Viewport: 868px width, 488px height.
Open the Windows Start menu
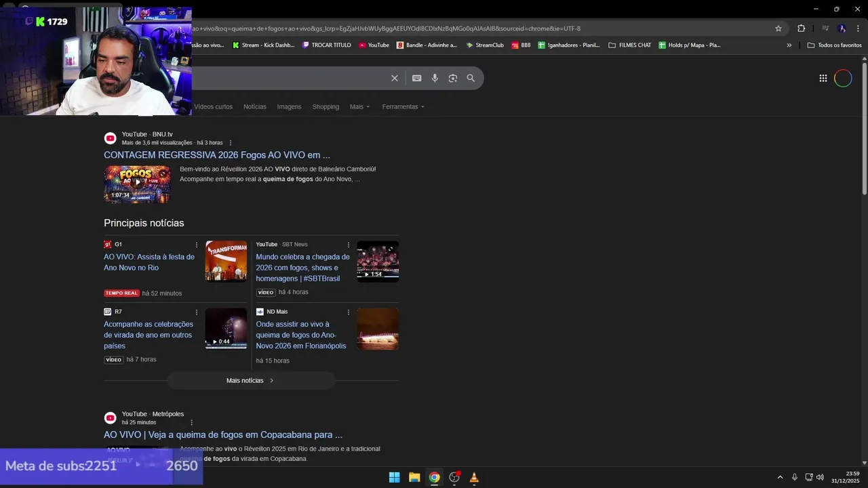(x=394, y=477)
